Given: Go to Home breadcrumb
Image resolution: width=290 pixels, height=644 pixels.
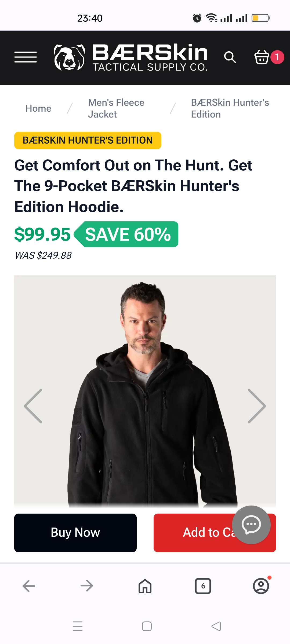Looking at the screenshot, I should tap(38, 108).
